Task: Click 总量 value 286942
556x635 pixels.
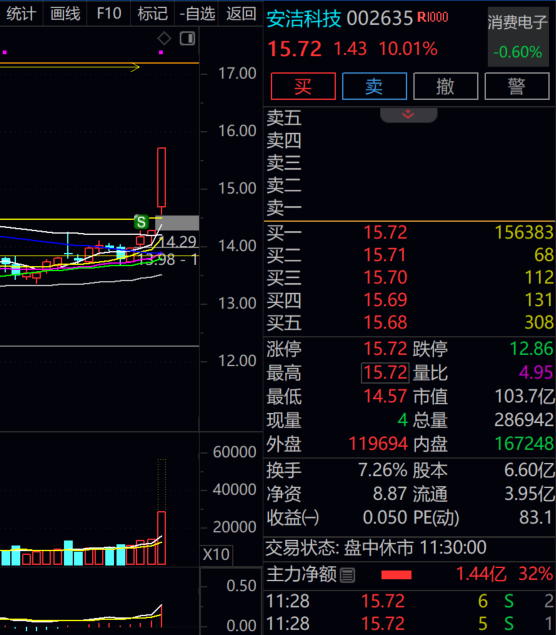Action: click(x=524, y=420)
